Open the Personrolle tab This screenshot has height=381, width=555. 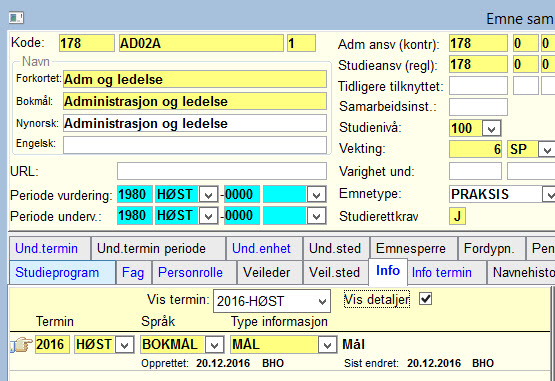point(194,272)
